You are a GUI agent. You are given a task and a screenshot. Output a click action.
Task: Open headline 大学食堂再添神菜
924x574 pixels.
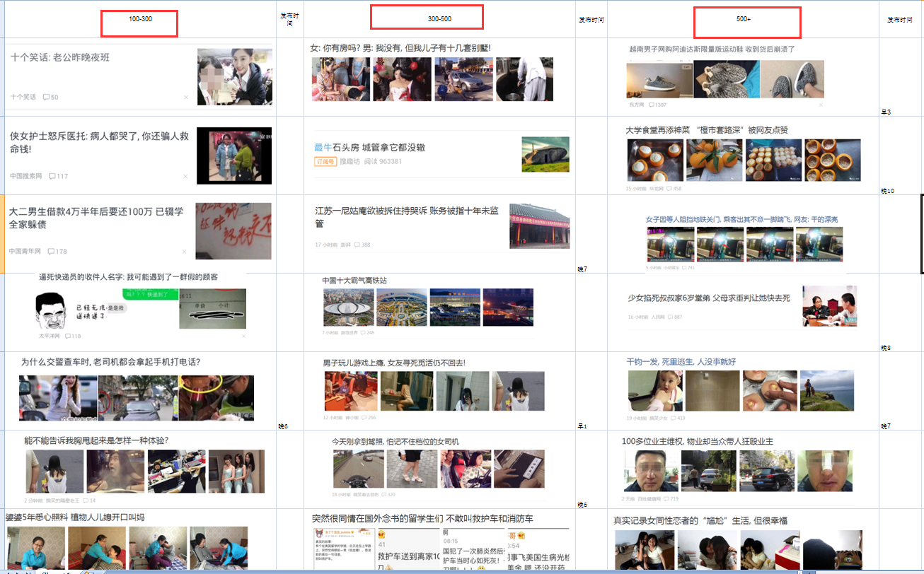(x=707, y=130)
